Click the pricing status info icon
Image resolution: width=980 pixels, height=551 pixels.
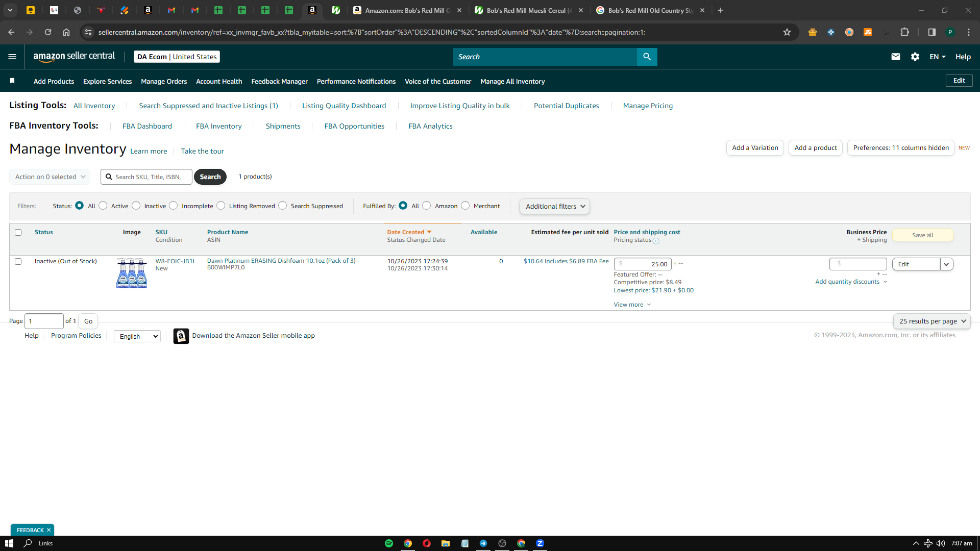click(656, 241)
